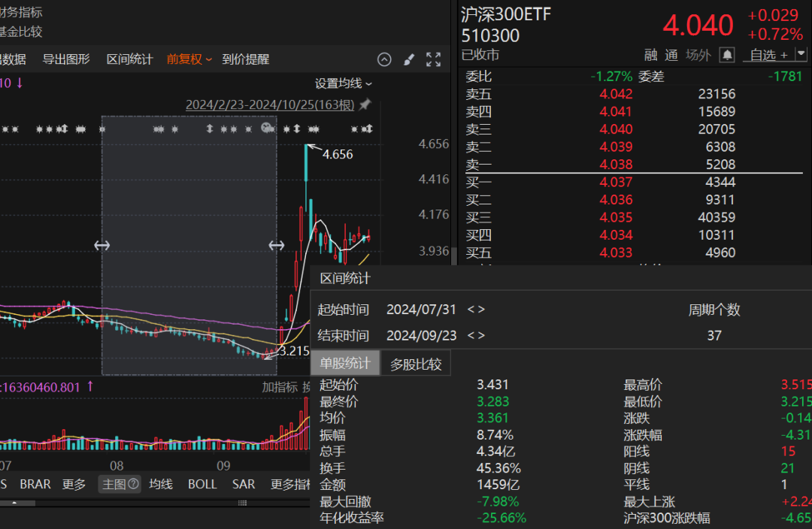Click 换手 value 45.36%
The height and width of the screenshot is (529, 812).
coord(498,468)
